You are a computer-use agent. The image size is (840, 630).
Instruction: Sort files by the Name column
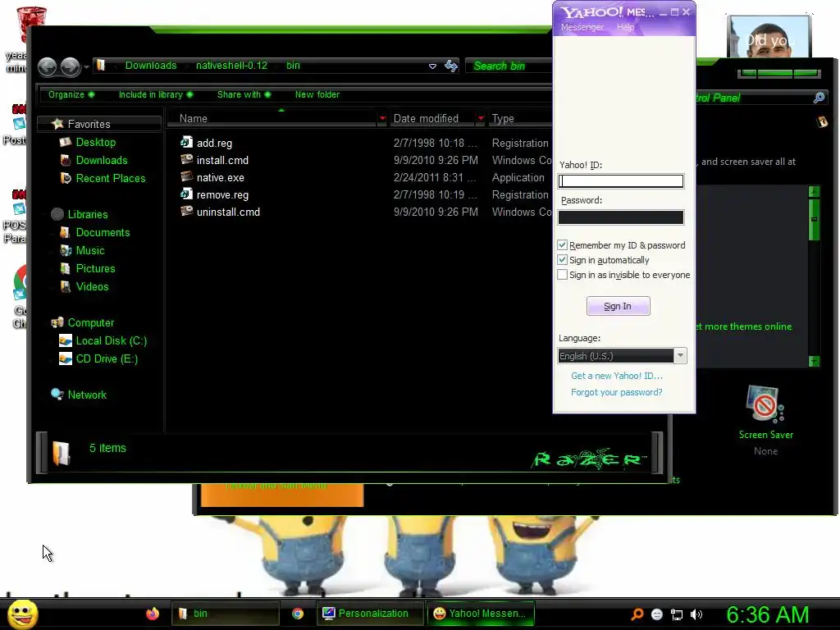(x=194, y=118)
